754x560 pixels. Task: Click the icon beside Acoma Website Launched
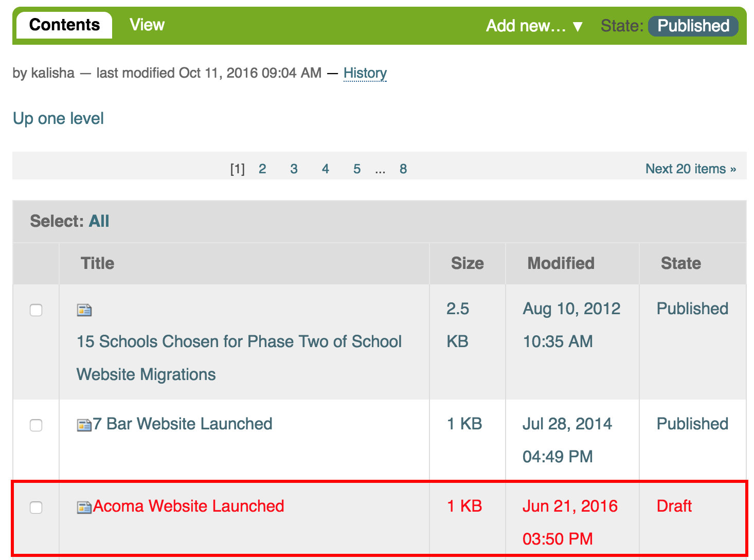click(84, 508)
